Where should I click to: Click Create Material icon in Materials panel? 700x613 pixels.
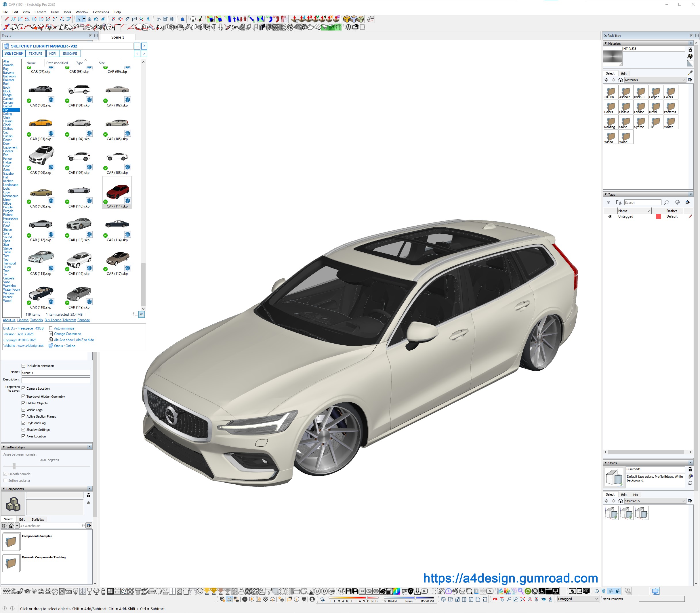point(690,56)
